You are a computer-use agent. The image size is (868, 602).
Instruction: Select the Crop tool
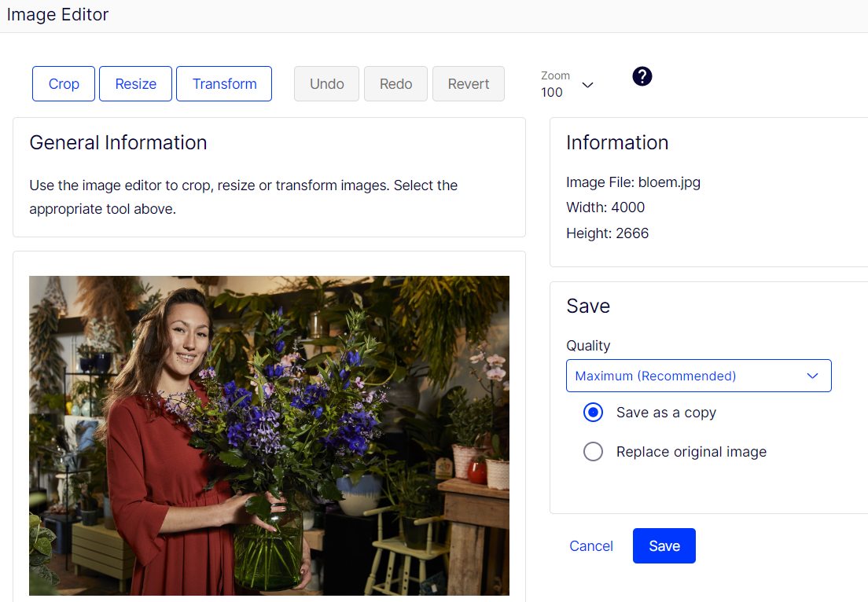click(64, 84)
